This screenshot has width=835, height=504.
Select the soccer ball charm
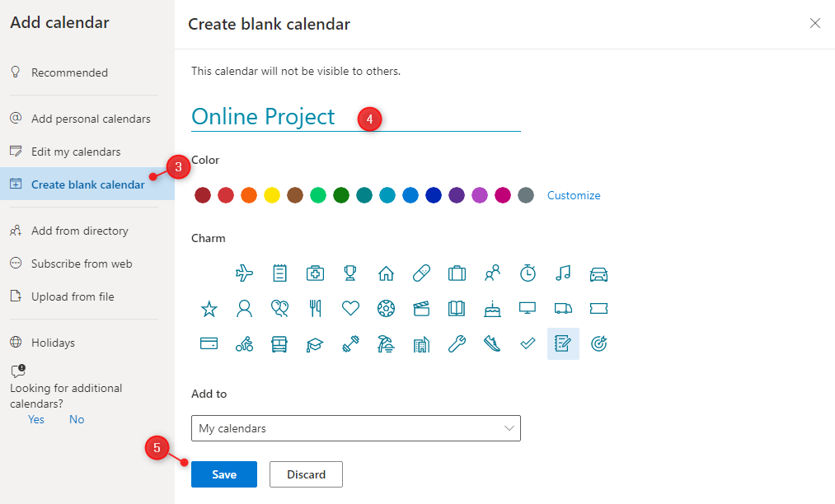pyautogui.click(x=386, y=309)
